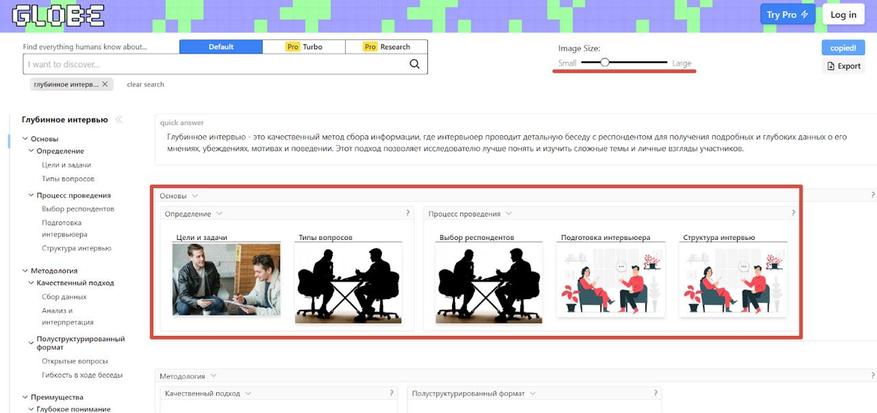Remove the глубинное интервью search tag

[105, 85]
